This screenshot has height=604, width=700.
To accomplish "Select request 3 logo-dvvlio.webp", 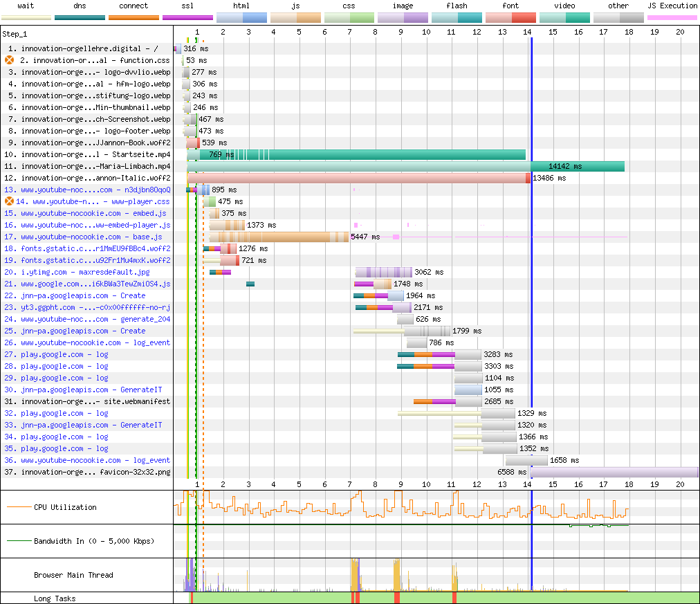I will (x=89, y=72).
